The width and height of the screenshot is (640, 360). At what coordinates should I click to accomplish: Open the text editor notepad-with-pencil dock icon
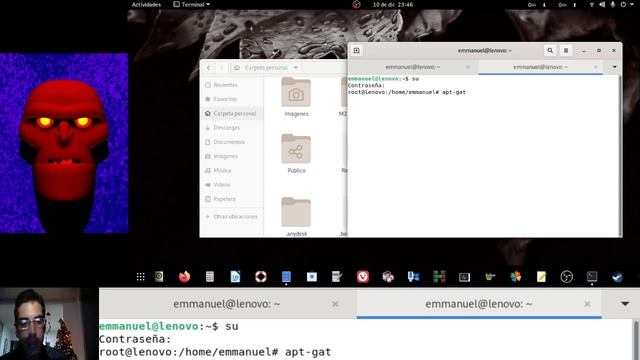tap(337, 277)
